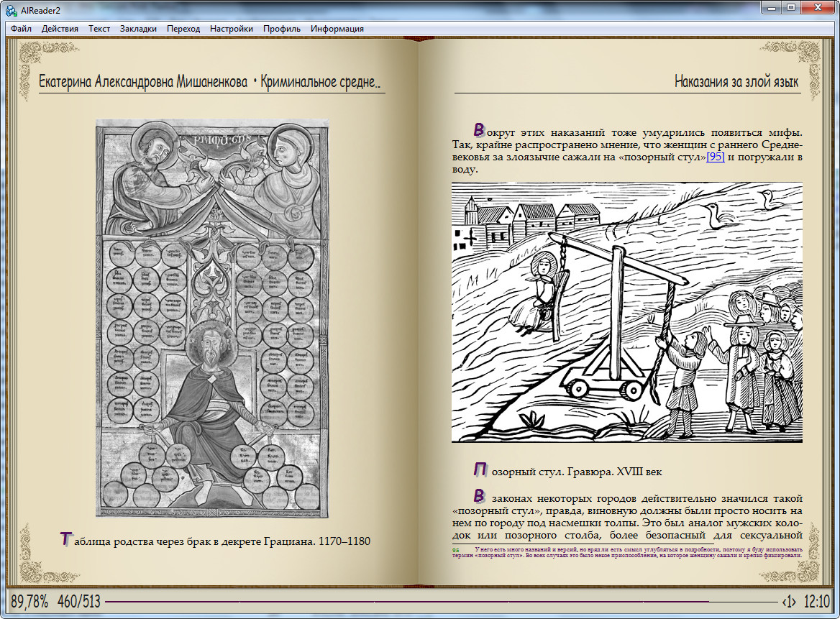Image resolution: width=840 pixels, height=619 pixels.
Task: Click the book title header Екатерина Александровна Мишаненкова
Action: point(143,81)
